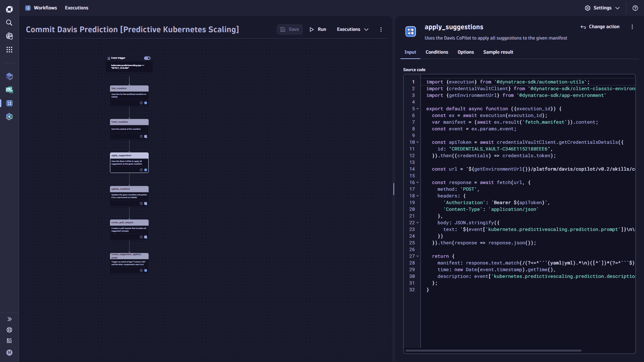This screenshot has width=644, height=362.
Task: Select the create_pull_request task node
Action: [129, 230]
